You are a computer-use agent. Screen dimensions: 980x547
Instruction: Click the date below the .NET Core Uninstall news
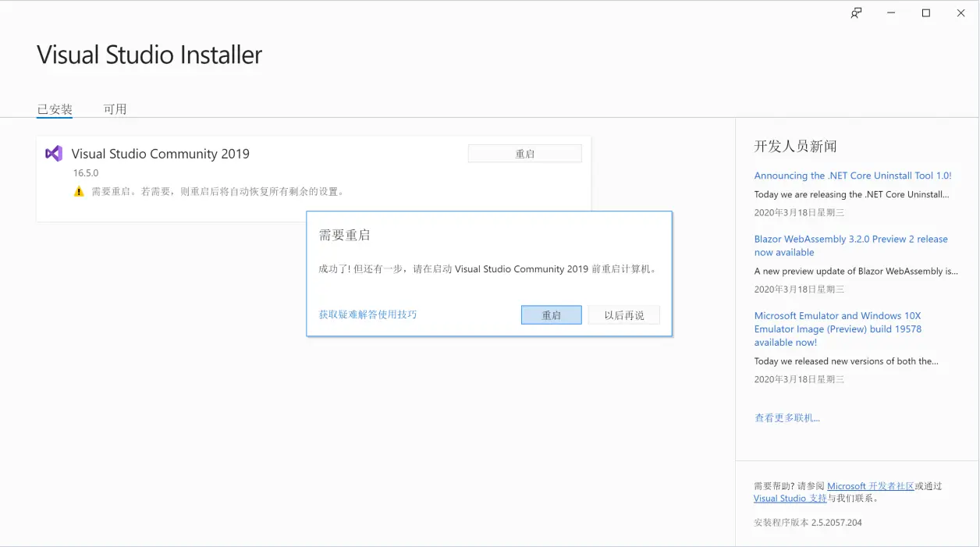pyautogui.click(x=799, y=212)
